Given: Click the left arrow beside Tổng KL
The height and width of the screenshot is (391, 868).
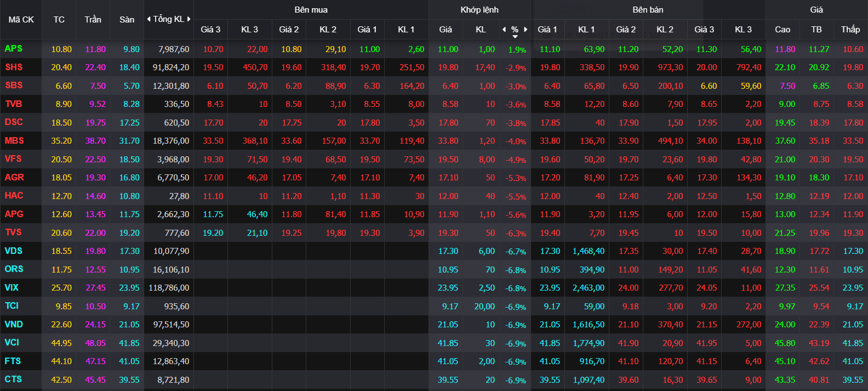Looking at the screenshot, I should (149, 19).
